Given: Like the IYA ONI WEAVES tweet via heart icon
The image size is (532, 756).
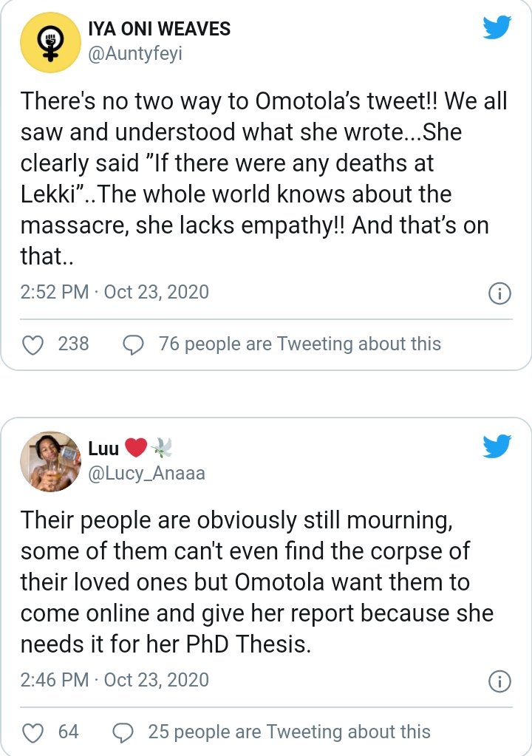Looking at the screenshot, I should coord(33,344).
